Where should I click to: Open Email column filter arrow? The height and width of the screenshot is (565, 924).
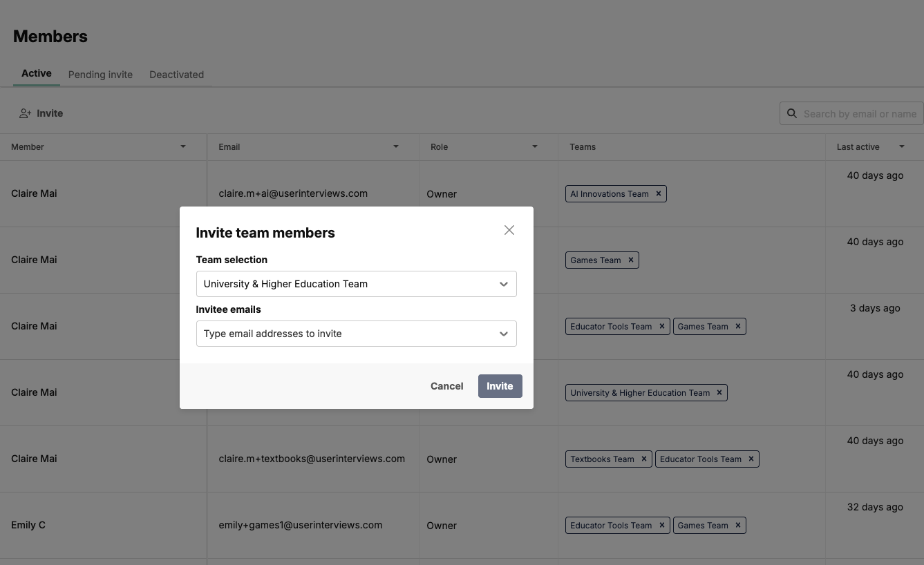point(396,146)
